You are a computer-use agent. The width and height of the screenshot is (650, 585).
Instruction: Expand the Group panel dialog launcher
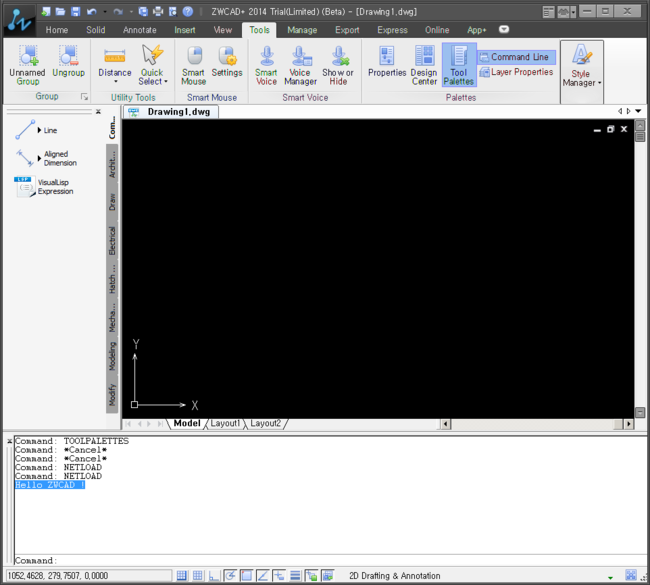pos(85,97)
